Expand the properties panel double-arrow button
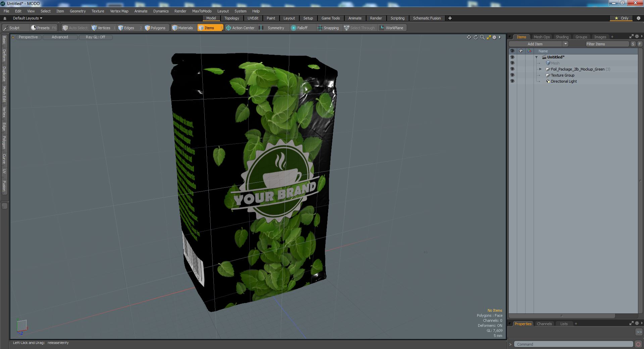644x349 pixels. pos(639,332)
